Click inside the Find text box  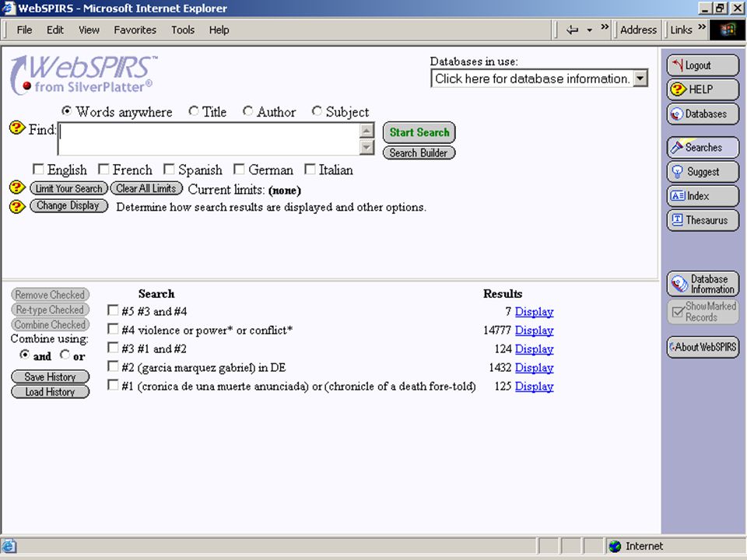tap(209, 138)
